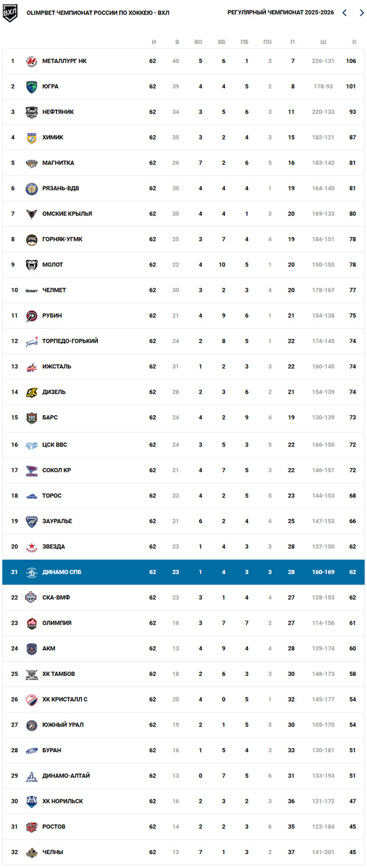Select the highlighted Динамо СПБ row
367x868 pixels.
pos(183,572)
